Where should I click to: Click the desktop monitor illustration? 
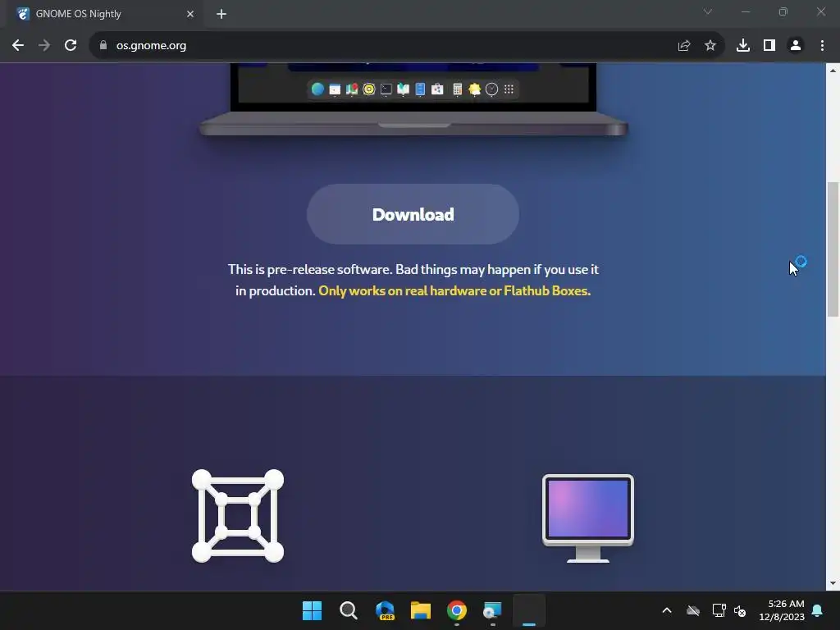tap(587, 518)
